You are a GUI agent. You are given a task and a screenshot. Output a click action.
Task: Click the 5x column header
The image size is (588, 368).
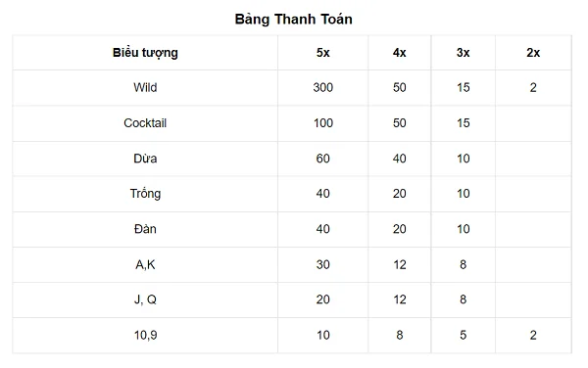pos(322,53)
